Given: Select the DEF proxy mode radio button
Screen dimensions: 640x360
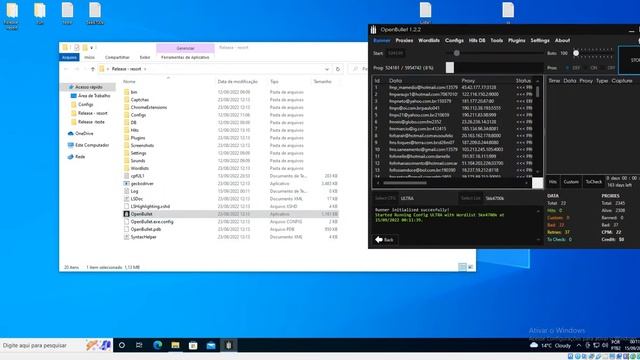Looking at the screenshot, I should (567, 68).
